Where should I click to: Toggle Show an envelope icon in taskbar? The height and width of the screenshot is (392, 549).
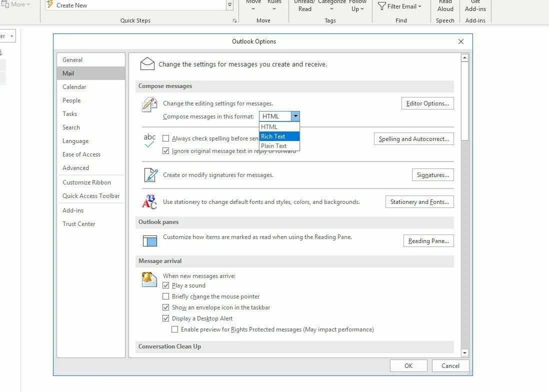[x=166, y=307]
